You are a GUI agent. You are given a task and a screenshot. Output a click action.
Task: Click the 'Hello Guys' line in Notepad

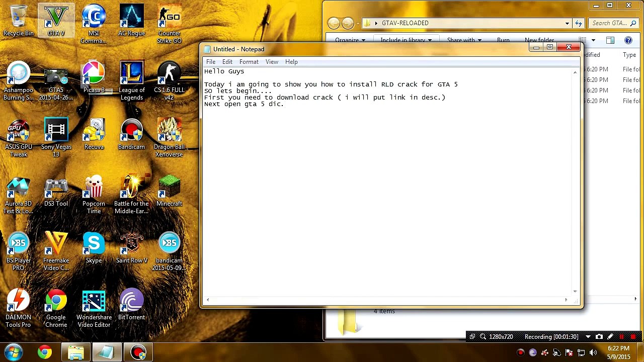224,71
